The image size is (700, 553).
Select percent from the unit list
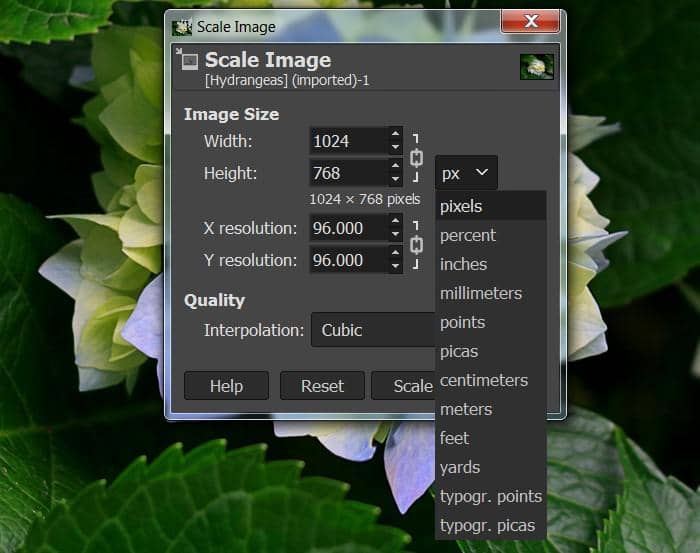[x=491, y=235]
